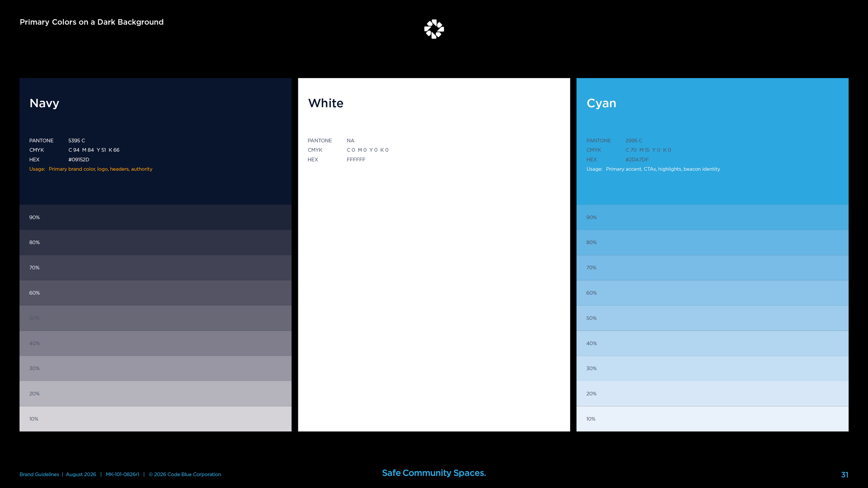Click the "Navy" heading

click(44, 103)
